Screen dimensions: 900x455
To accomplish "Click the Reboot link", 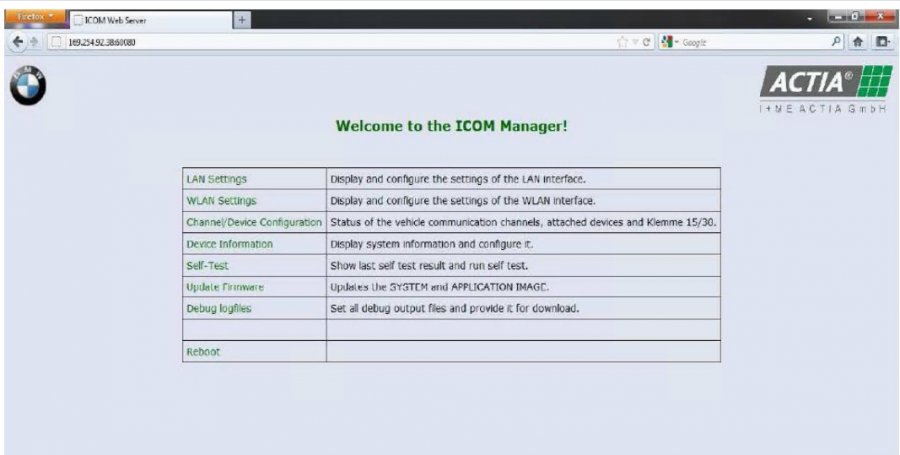I will [203, 352].
